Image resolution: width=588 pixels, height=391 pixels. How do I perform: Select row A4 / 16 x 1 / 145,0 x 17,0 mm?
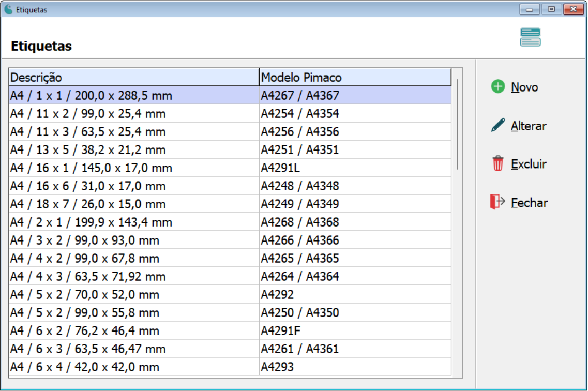230,168
